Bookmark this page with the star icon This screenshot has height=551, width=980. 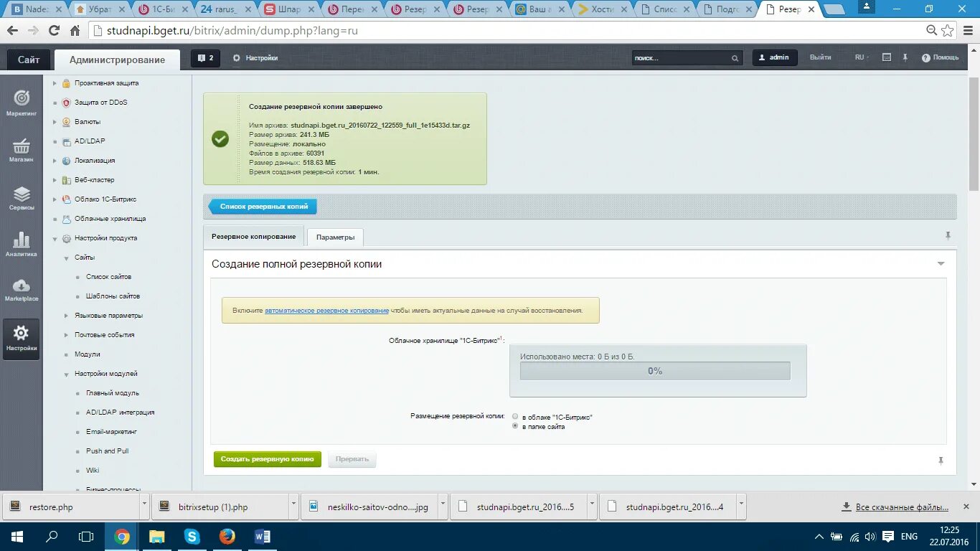coord(948,31)
